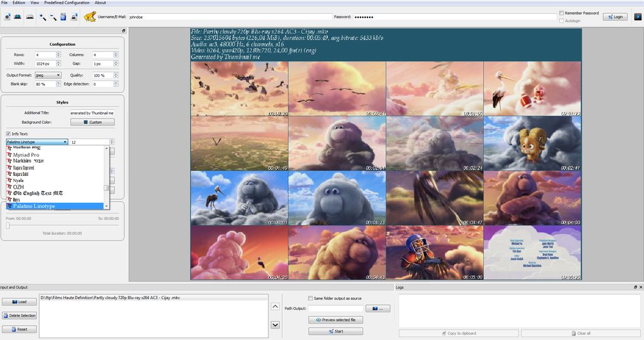Viewport: 644px width, 340px height.
Task: Open the Edition menu
Action: [18, 3]
